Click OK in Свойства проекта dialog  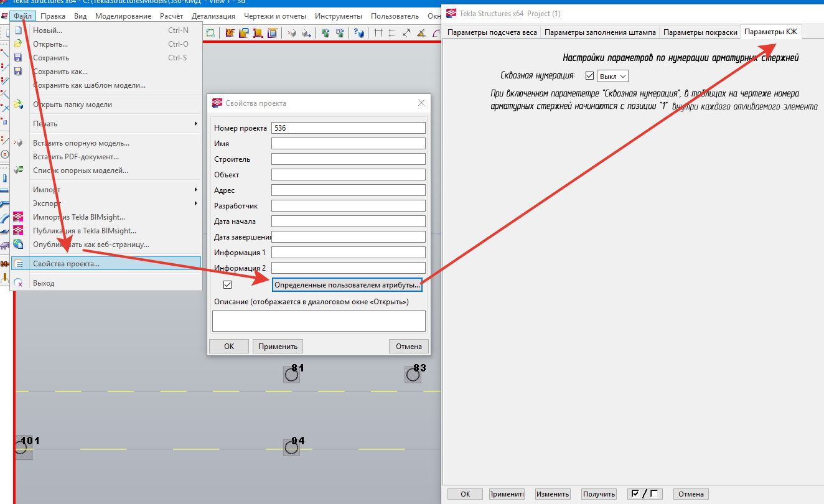[229, 347]
